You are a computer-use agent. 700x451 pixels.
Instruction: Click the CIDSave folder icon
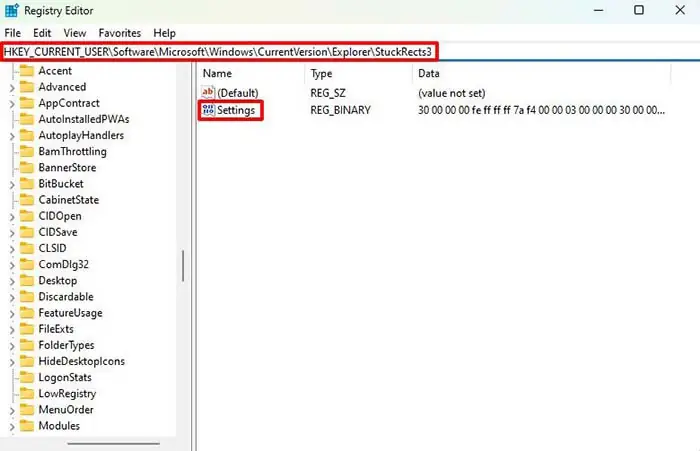click(27, 232)
